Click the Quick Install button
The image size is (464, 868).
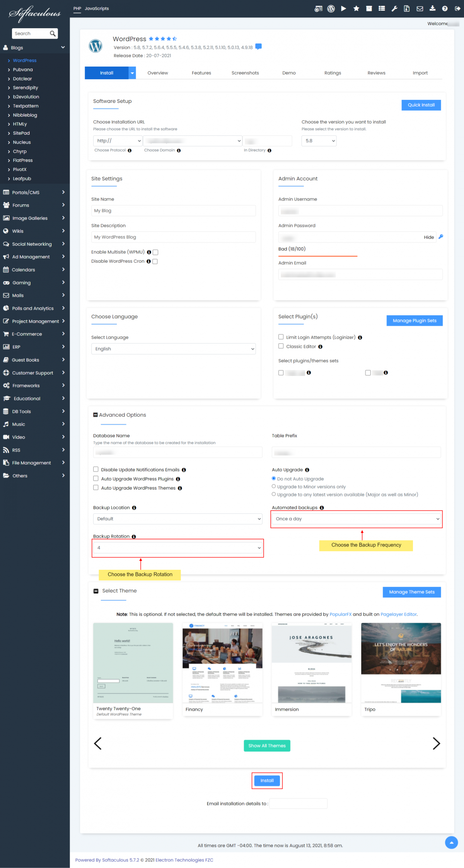pos(421,105)
